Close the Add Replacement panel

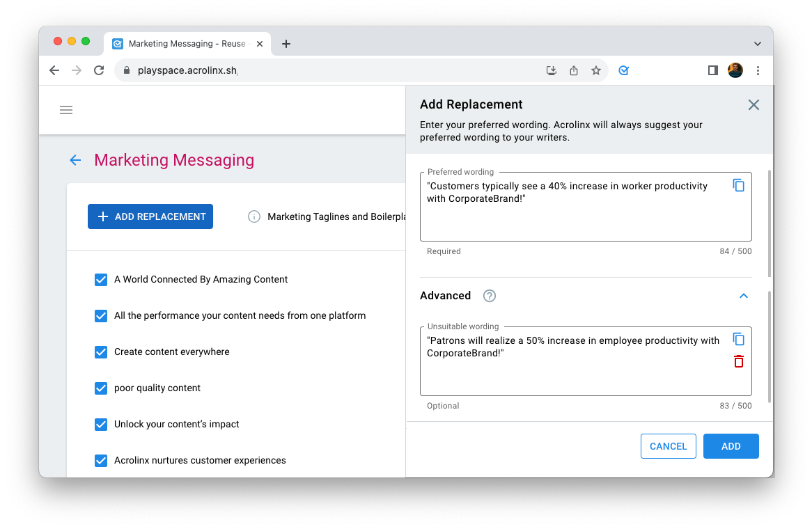754,105
